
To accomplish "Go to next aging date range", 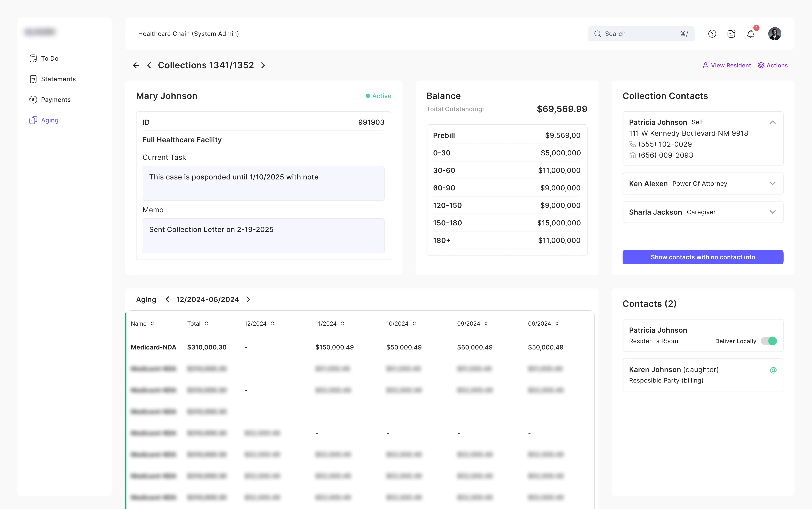I will point(248,299).
